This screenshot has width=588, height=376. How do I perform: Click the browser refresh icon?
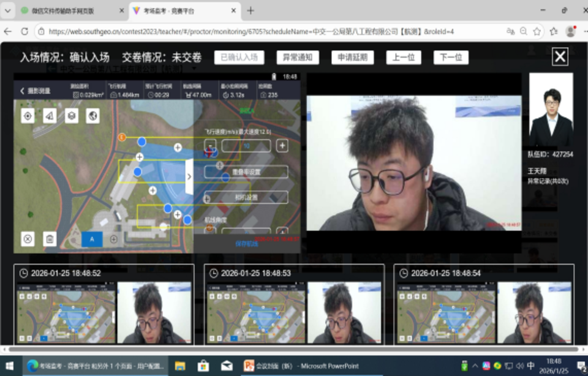pyautogui.click(x=24, y=31)
